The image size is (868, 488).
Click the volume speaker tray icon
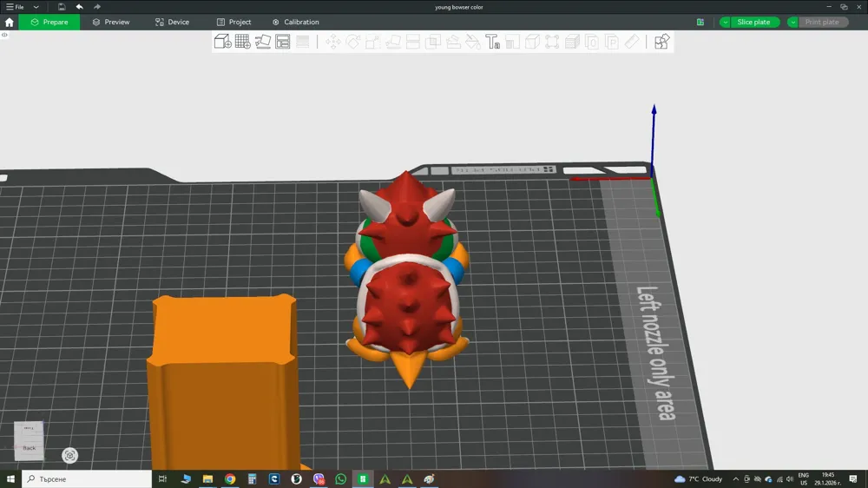tap(790, 479)
